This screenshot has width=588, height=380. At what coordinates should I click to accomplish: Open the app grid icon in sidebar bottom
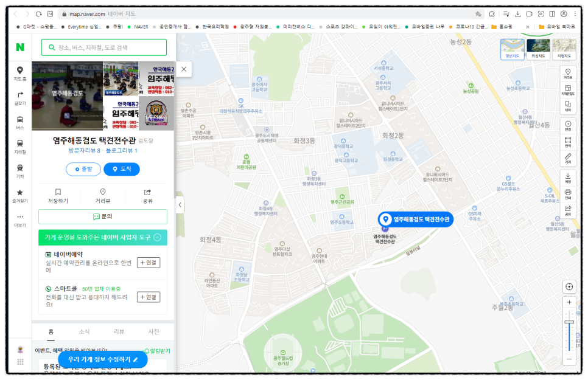pyautogui.click(x=20, y=362)
